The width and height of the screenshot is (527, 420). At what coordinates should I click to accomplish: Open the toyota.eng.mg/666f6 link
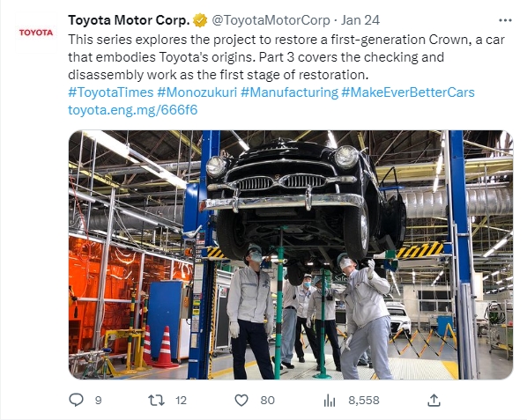pyautogui.click(x=133, y=110)
